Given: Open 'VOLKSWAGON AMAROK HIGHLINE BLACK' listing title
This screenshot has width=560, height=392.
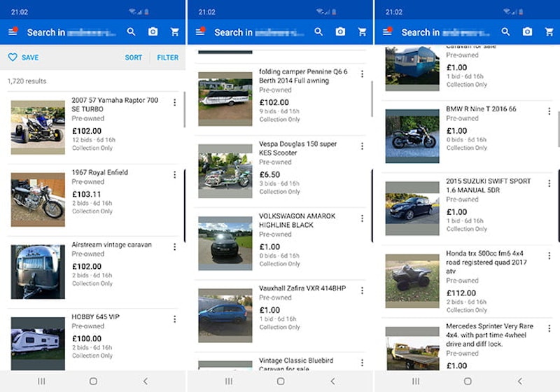Looking at the screenshot, I should tap(297, 220).
